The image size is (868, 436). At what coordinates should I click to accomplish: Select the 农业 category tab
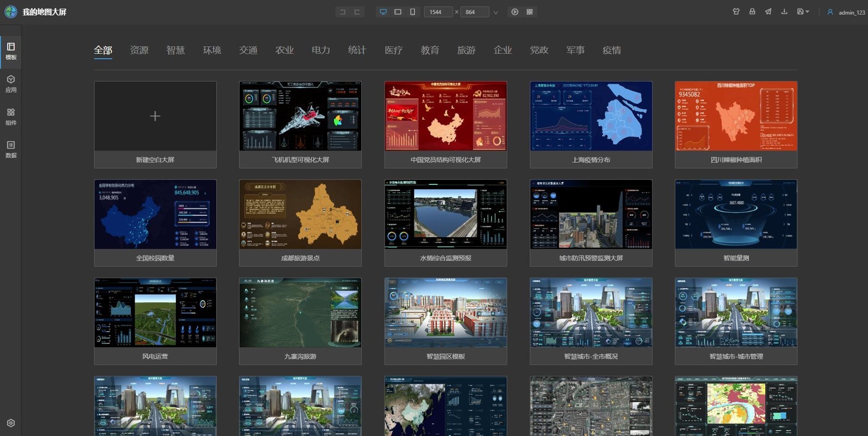(x=285, y=50)
